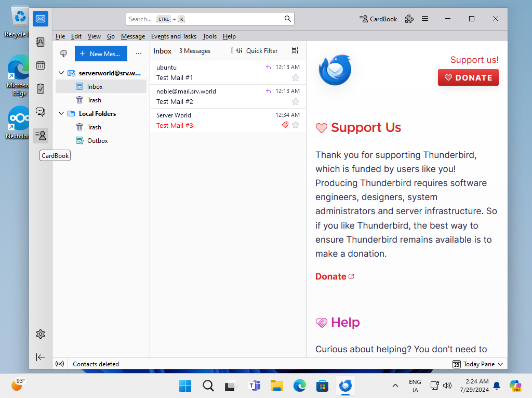Image resolution: width=532 pixels, height=398 pixels.
Task: Open CardBook from the top toolbar
Action: point(378,19)
